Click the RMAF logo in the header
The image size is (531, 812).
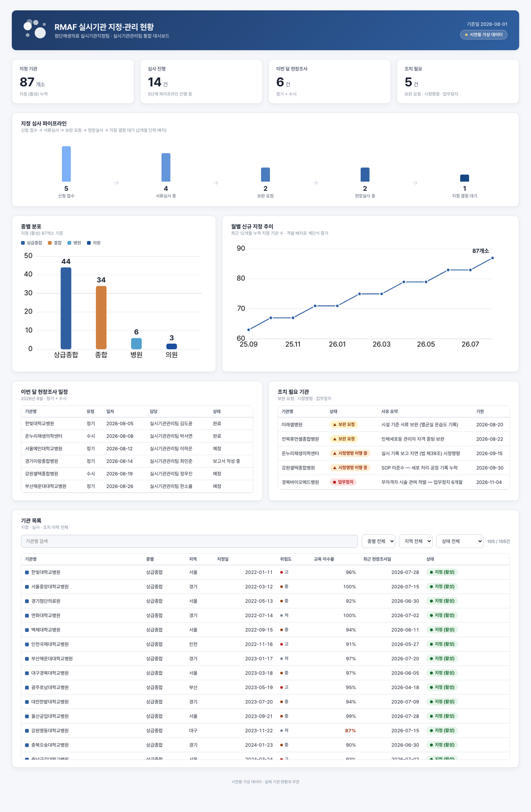coord(35,29)
